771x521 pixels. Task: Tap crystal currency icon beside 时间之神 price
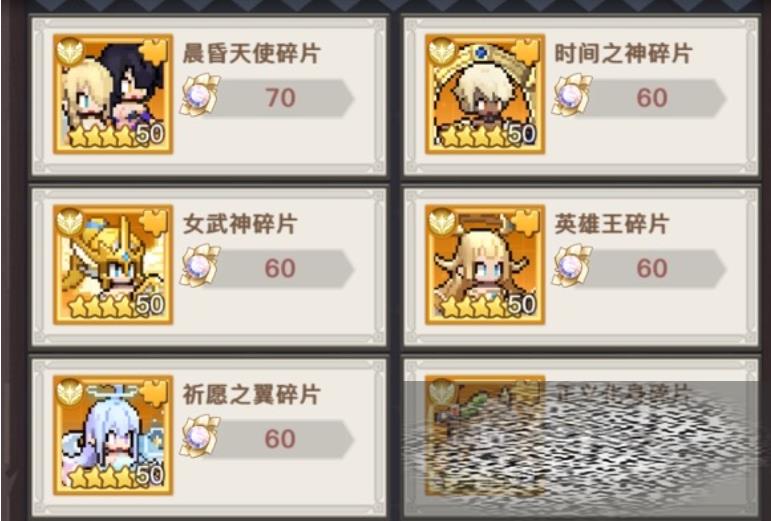tap(572, 95)
